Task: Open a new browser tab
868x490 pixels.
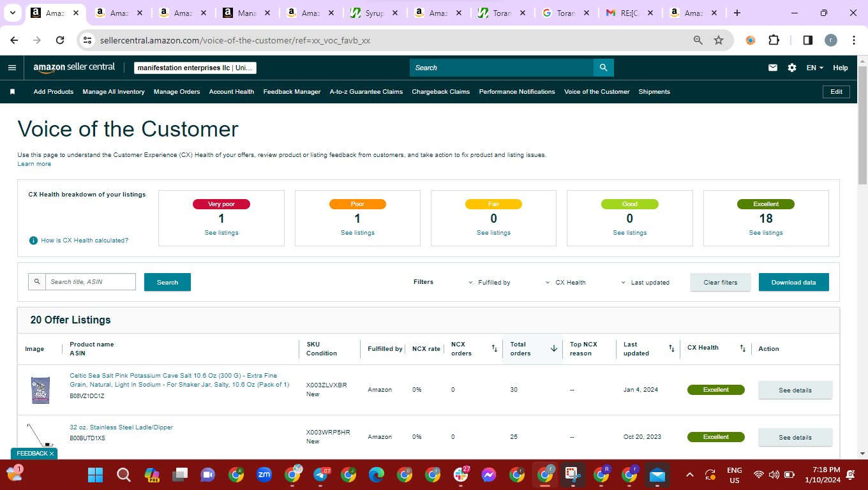Action: coord(737,13)
